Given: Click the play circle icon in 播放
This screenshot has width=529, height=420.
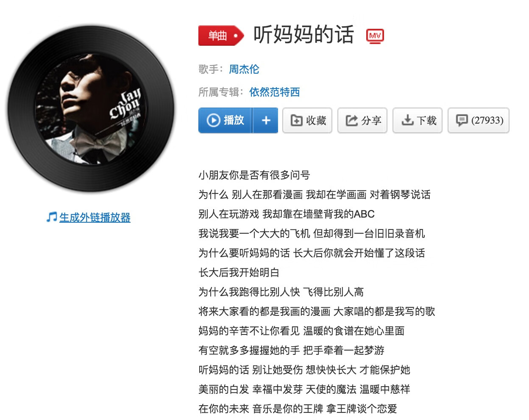Looking at the screenshot, I should click(x=213, y=121).
